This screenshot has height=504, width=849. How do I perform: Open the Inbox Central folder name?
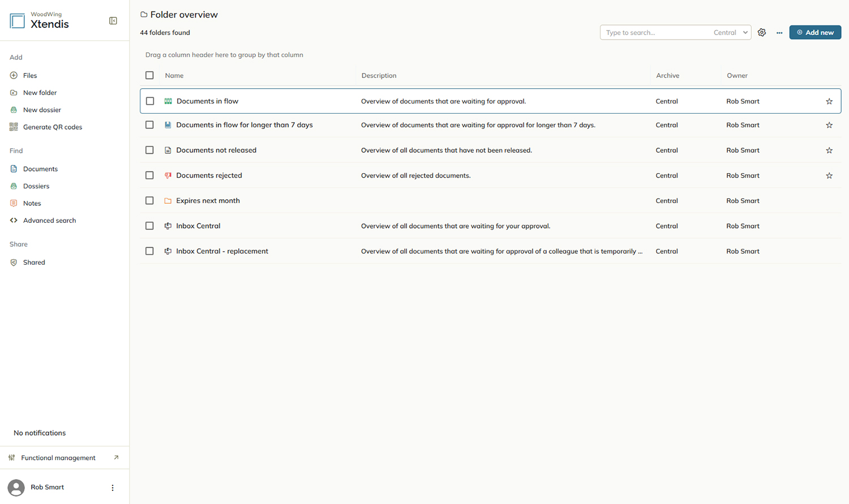point(198,226)
